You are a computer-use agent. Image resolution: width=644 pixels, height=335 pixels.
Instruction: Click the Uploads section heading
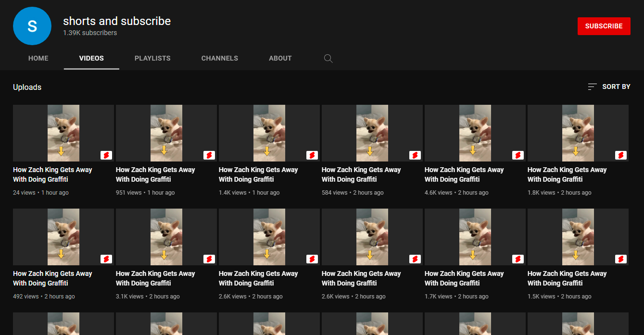[27, 87]
